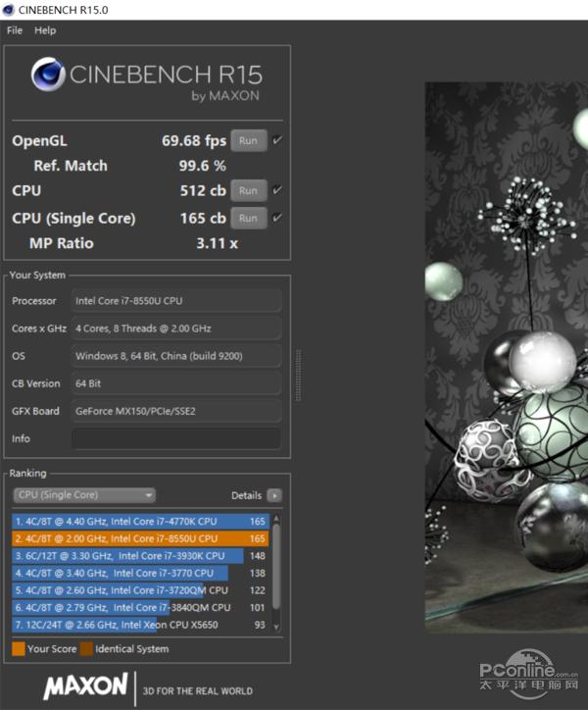Run the CPU benchmark
Screen dimensions: 588x710
249,190
